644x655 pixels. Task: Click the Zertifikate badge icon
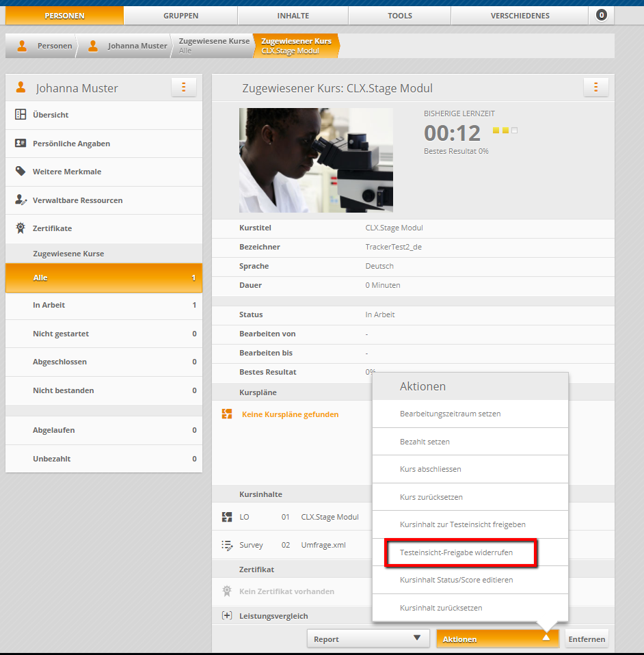21,228
